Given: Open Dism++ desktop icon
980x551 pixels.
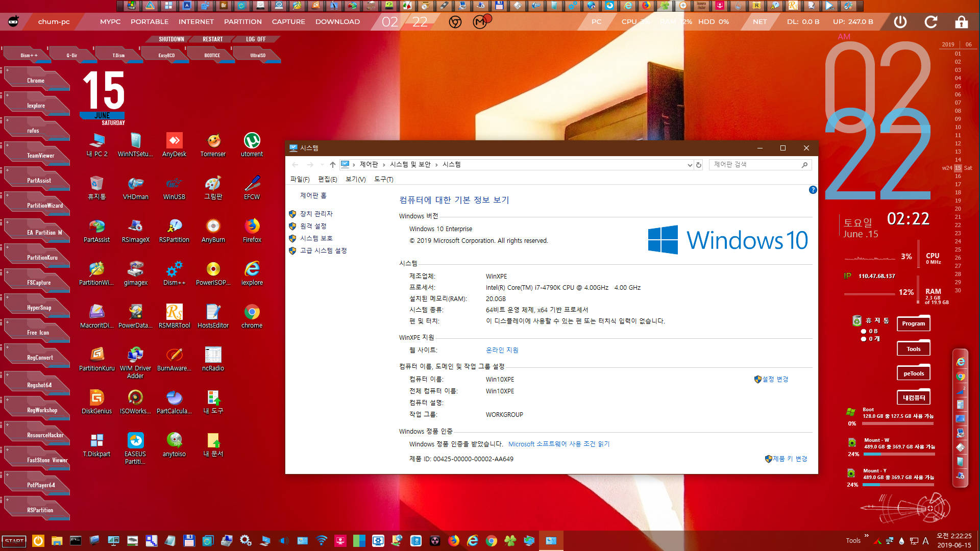Looking at the screenshot, I should (174, 273).
